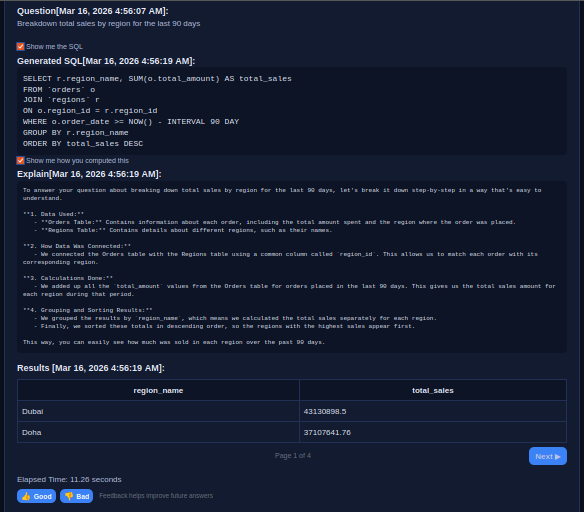
Task: Click the '2. How Data Was Connected' line
Action: [77, 246]
